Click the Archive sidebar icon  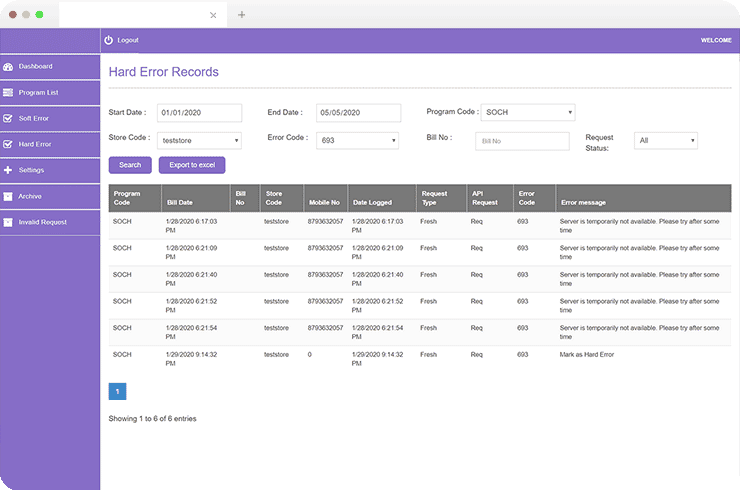[x=8, y=196]
